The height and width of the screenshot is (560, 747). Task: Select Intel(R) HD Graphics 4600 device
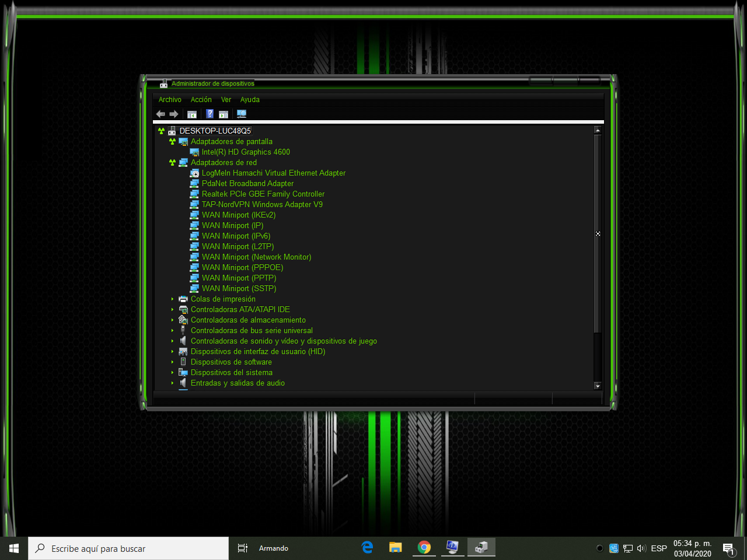pos(245,152)
